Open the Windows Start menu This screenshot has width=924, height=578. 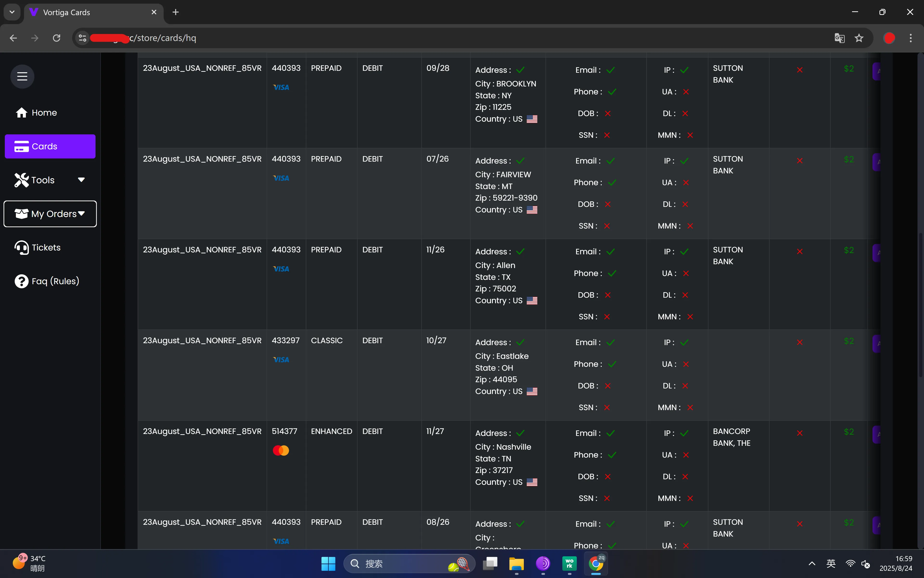[x=328, y=564]
